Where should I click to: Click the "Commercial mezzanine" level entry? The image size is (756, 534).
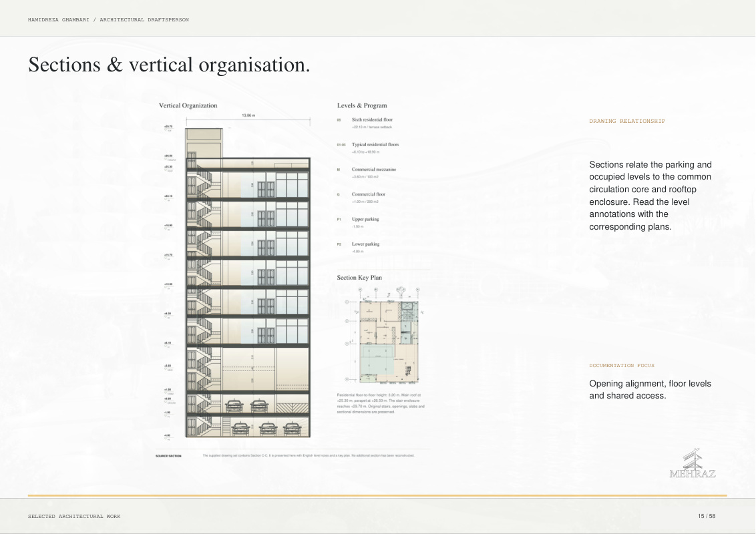(x=374, y=170)
